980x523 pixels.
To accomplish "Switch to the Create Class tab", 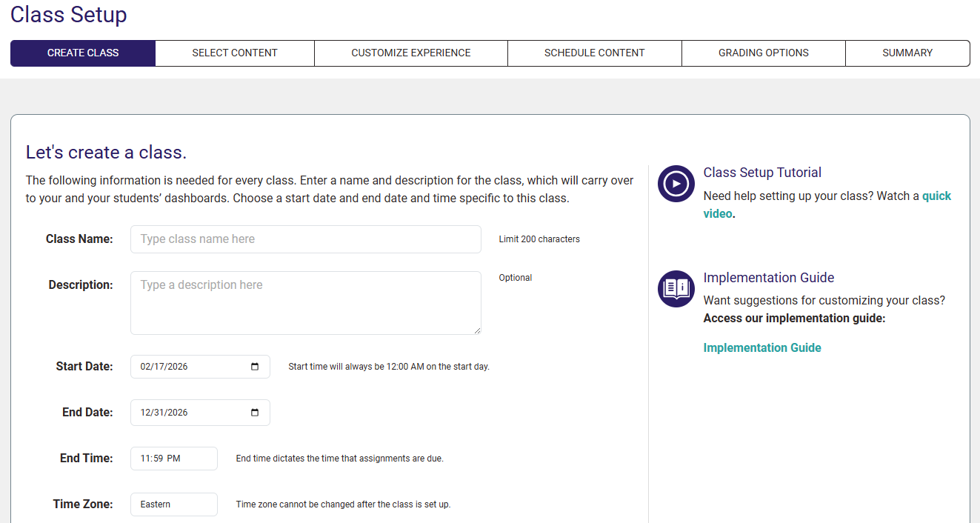I will (83, 53).
